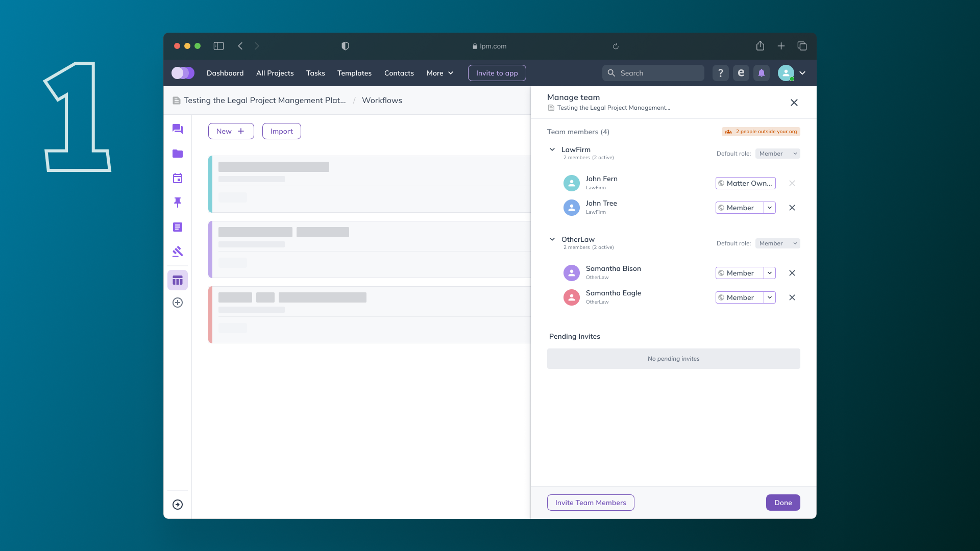
Task: Open Templates in the navbar
Action: 354,73
